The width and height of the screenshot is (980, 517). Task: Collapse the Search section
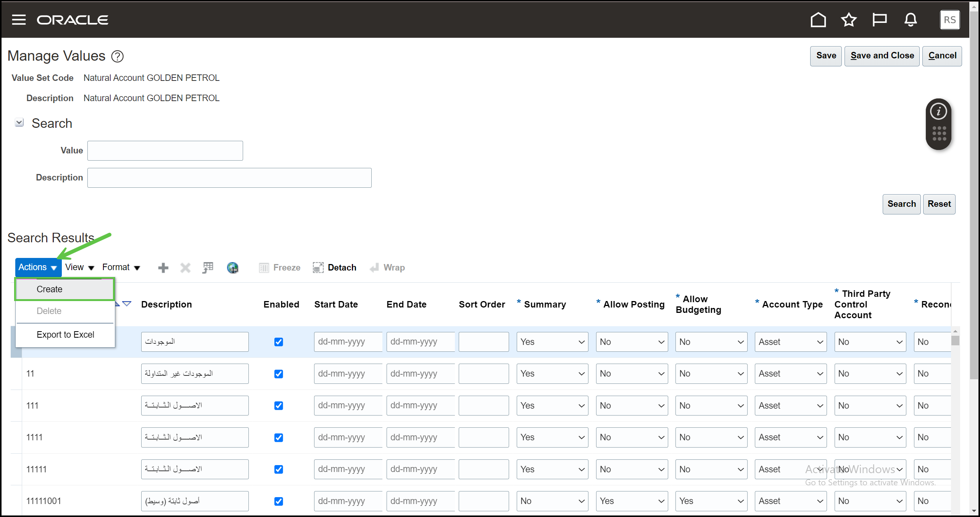point(19,123)
